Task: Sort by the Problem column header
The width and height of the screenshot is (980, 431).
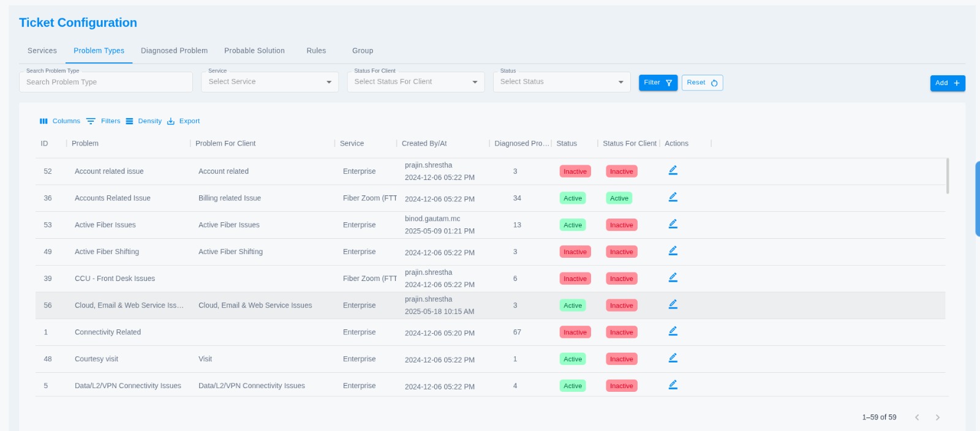Action: coord(85,143)
